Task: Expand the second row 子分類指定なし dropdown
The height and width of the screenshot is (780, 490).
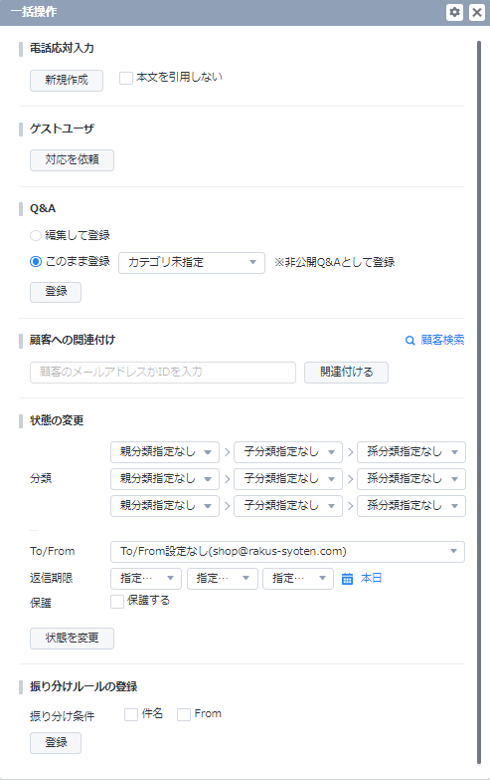Action: 288,479
